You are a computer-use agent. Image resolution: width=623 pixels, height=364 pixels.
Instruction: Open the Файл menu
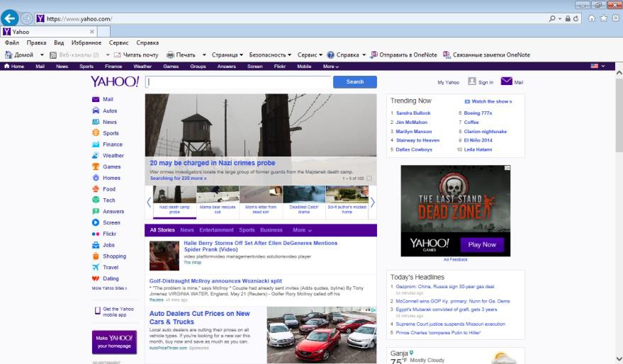(11, 42)
